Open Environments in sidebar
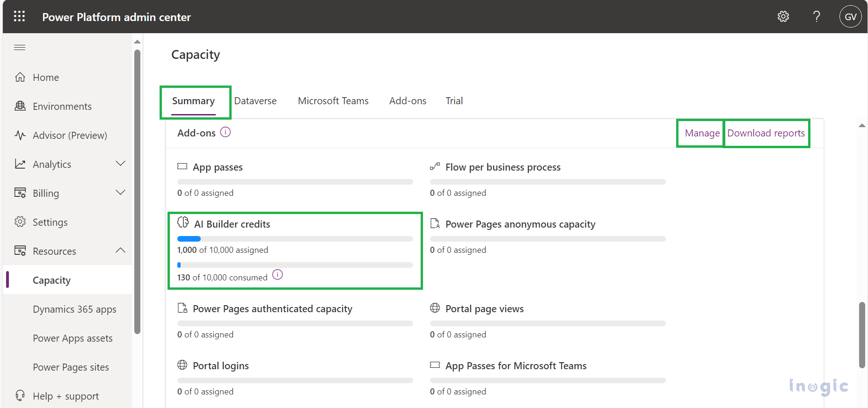Image resolution: width=868 pixels, height=408 pixels. point(62,107)
